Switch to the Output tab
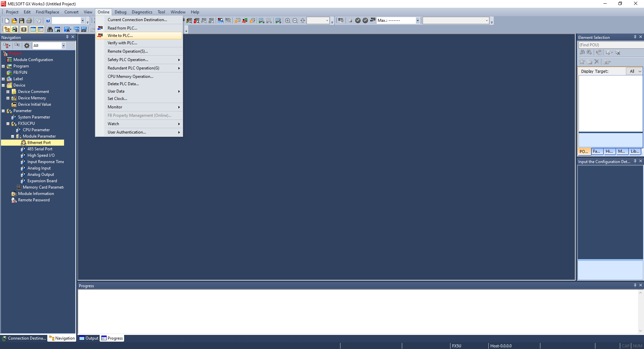The image size is (644, 349). [89, 338]
